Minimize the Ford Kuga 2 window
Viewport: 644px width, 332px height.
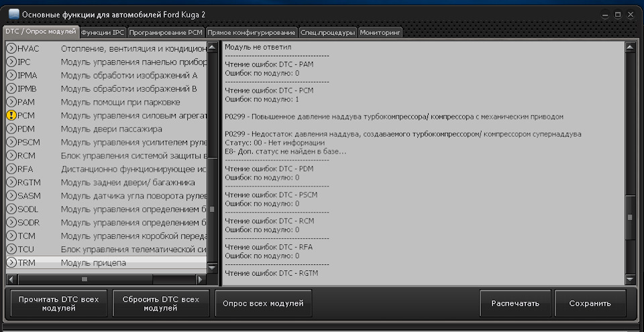605,15
